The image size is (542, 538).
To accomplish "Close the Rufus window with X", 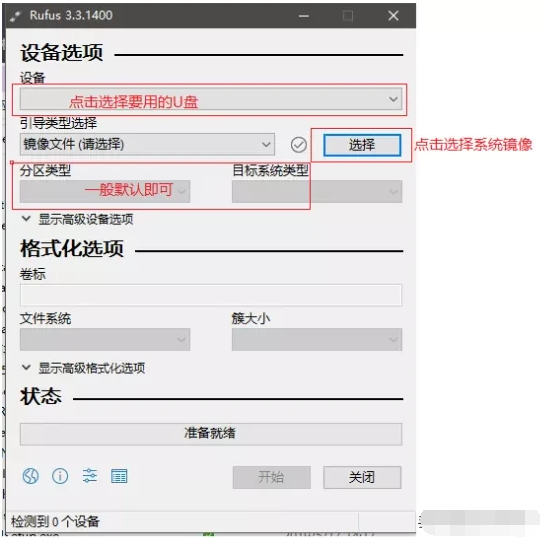I will tap(393, 16).
